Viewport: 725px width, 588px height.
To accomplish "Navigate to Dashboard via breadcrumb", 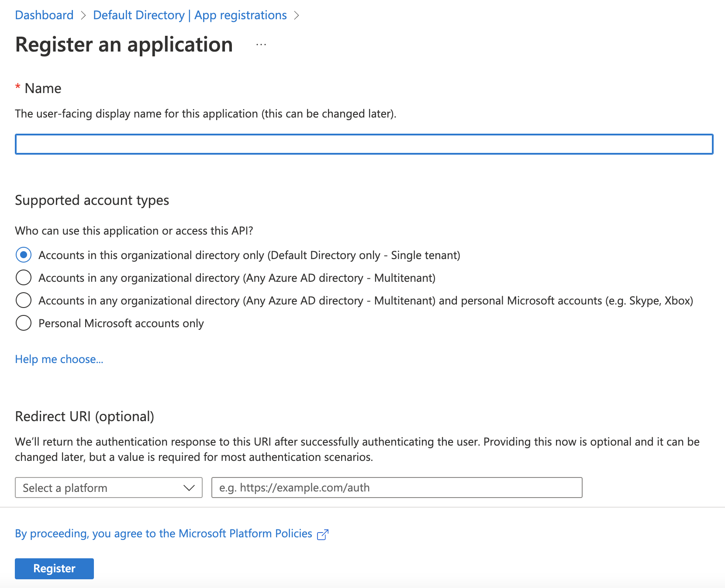I will pyautogui.click(x=44, y=15).
